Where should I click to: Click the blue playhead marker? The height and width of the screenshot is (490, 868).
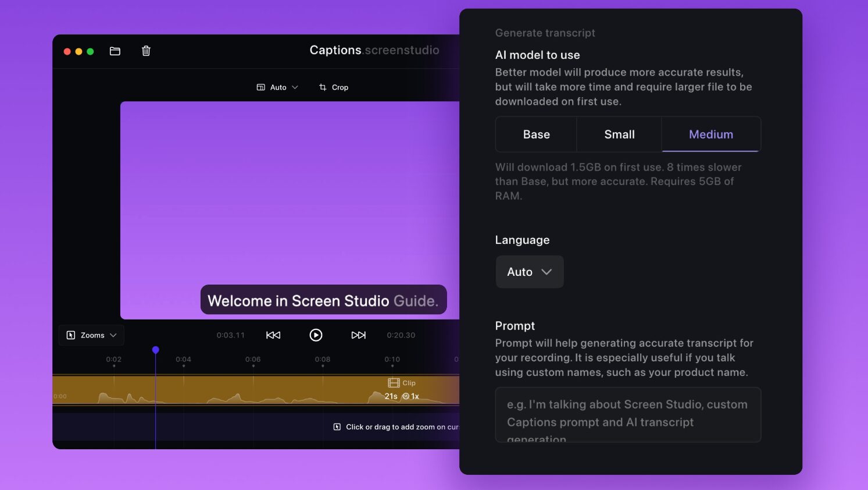coord(155,350)
